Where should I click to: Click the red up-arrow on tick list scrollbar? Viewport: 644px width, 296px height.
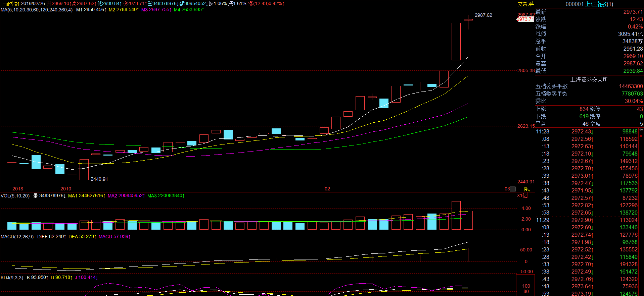(x=641, y=136)
